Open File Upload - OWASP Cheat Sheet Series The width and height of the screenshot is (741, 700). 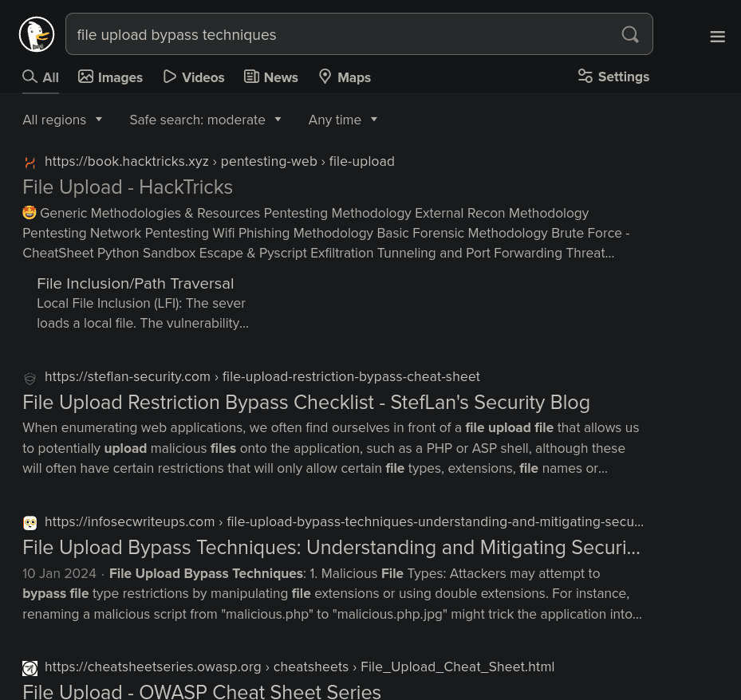click(202, 690)
